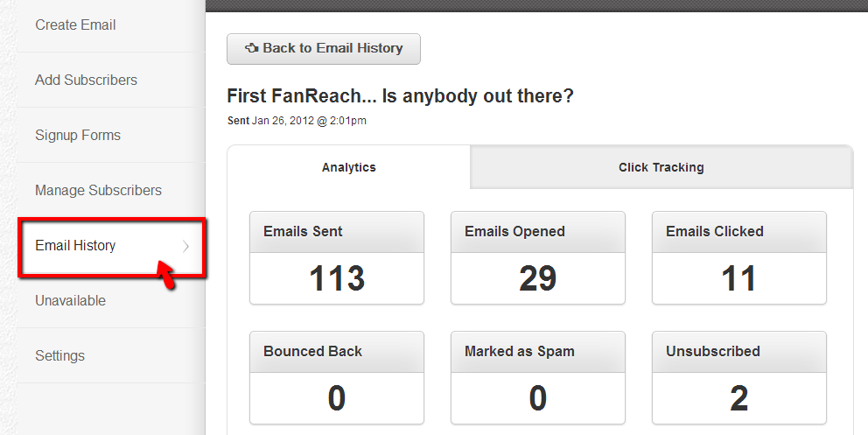The height and width of the screenshot is (435, 868).
Task: Open the Signup Forms sidebar item
Action: pyautogui.click(x=78, y=136)
